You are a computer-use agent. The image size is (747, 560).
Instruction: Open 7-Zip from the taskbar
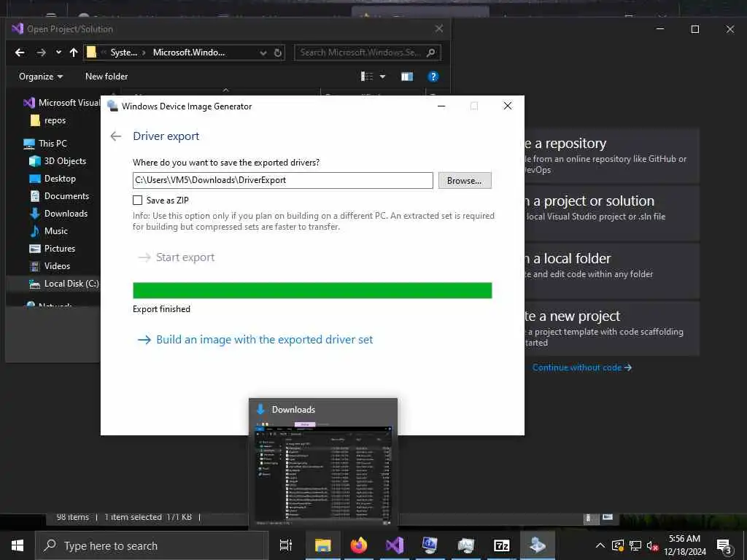tap(502, 545)
